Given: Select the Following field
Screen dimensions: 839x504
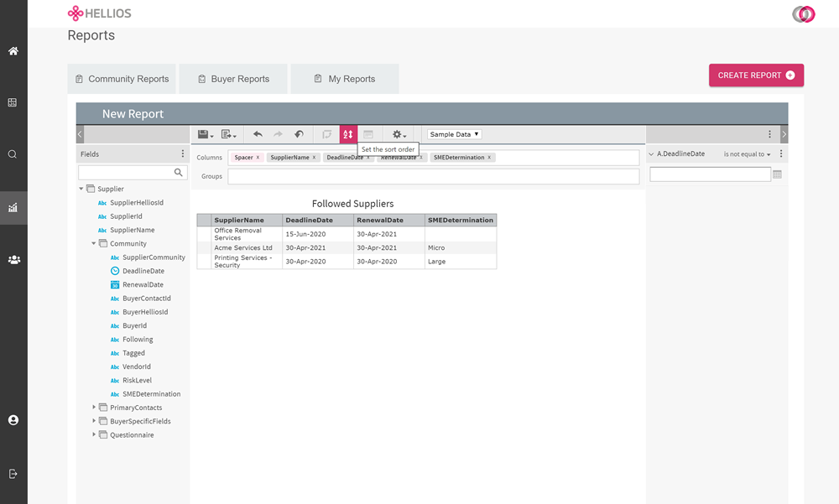Looking at the screenshot, I should [x=138, y=339].
